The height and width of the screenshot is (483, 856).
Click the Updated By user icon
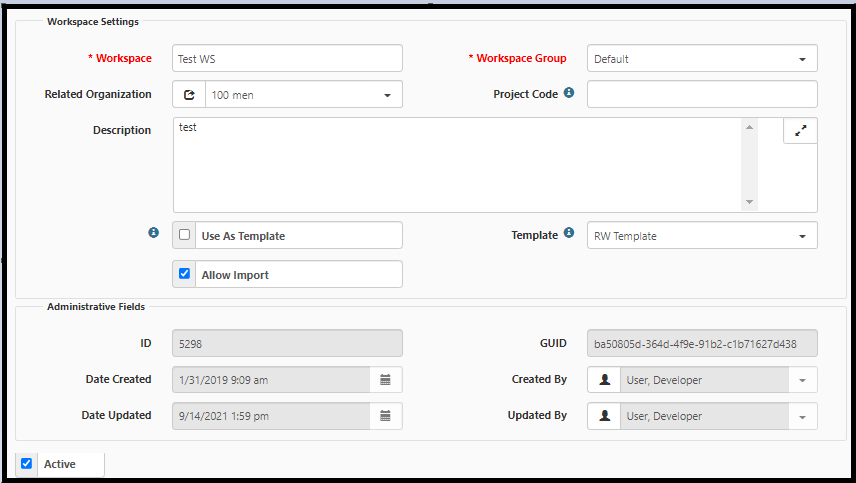[x=604, y=416]
